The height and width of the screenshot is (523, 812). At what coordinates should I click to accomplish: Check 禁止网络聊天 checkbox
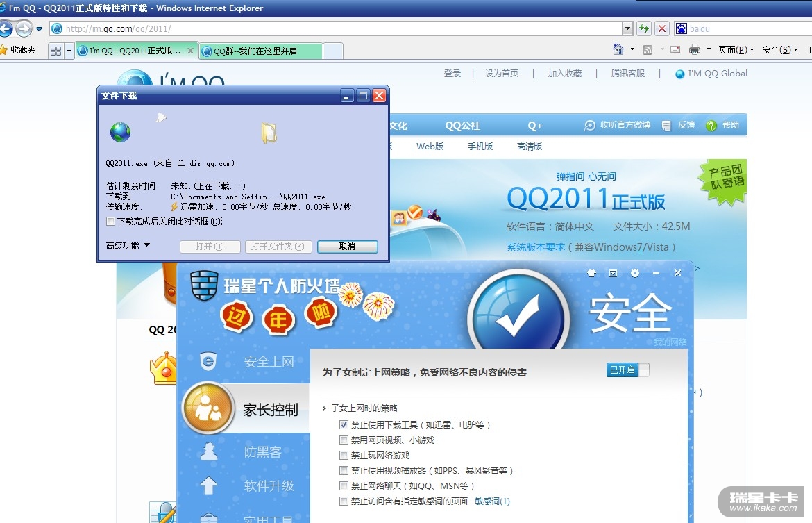[x=344, y=485]
